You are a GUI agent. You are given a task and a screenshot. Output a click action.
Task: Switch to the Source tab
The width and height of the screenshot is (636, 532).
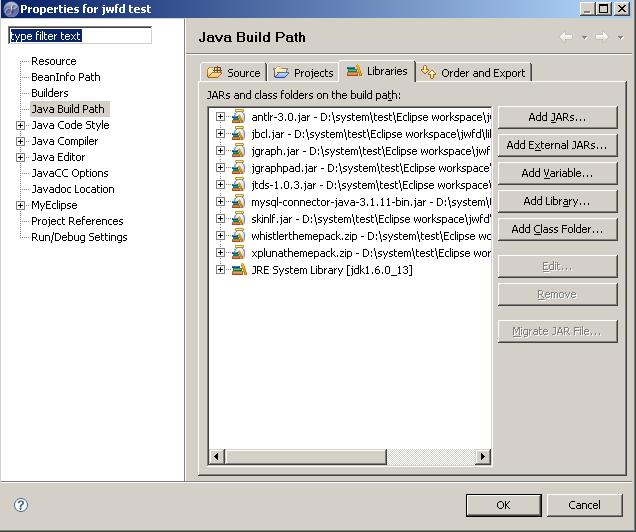point(234,73)
